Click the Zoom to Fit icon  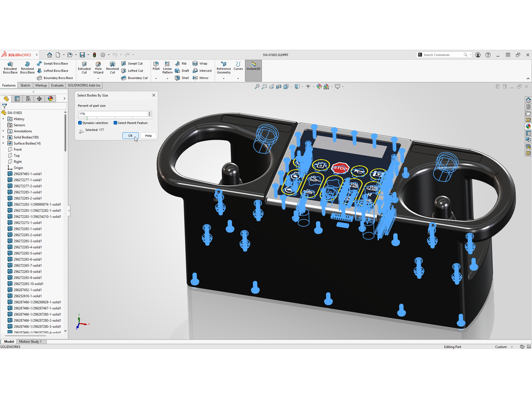point(257,87)
